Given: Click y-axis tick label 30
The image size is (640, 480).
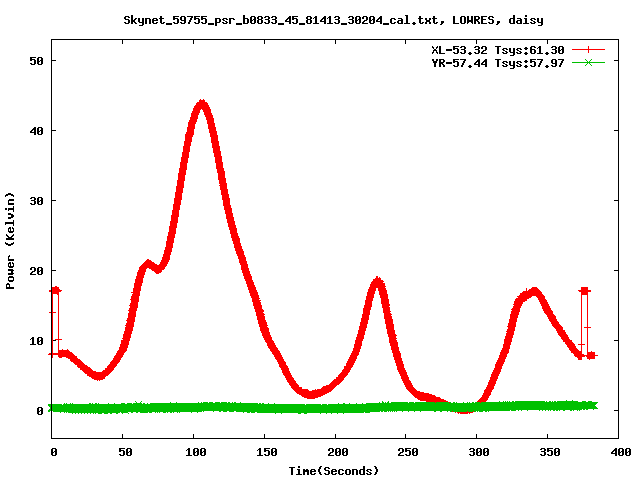Looking at the screenshot, I should point(36,201).
